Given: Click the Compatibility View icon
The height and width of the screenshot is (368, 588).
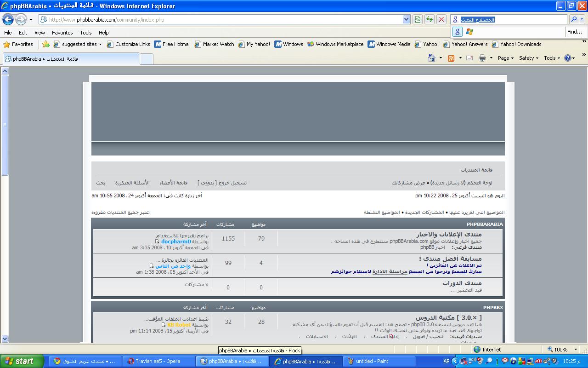Looking at the screenshot, I should (417, 19).
